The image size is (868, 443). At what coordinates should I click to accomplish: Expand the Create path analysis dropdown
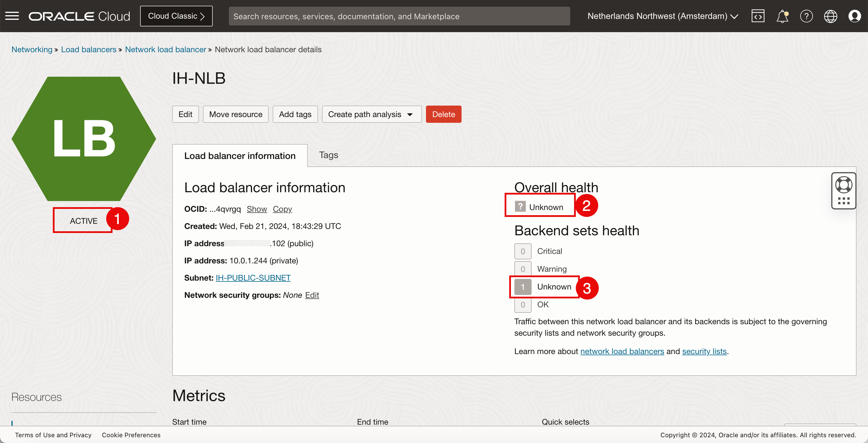(371, 114)
